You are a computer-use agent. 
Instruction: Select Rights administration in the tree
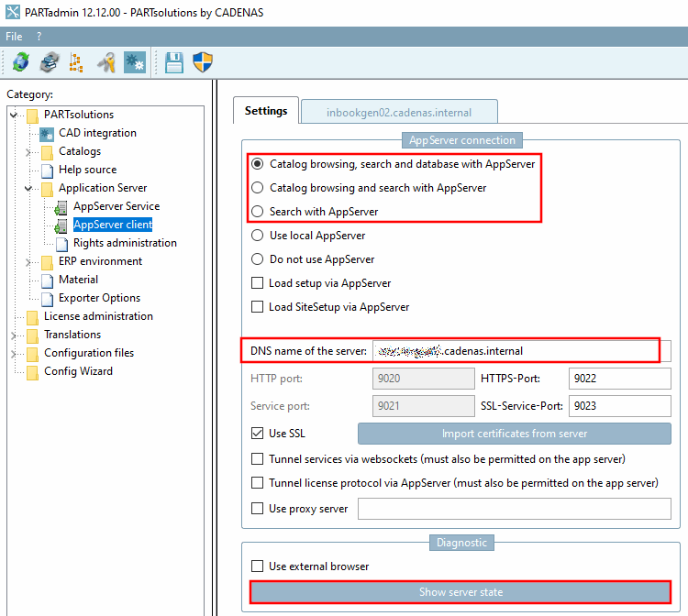click(x=125, y=243)
